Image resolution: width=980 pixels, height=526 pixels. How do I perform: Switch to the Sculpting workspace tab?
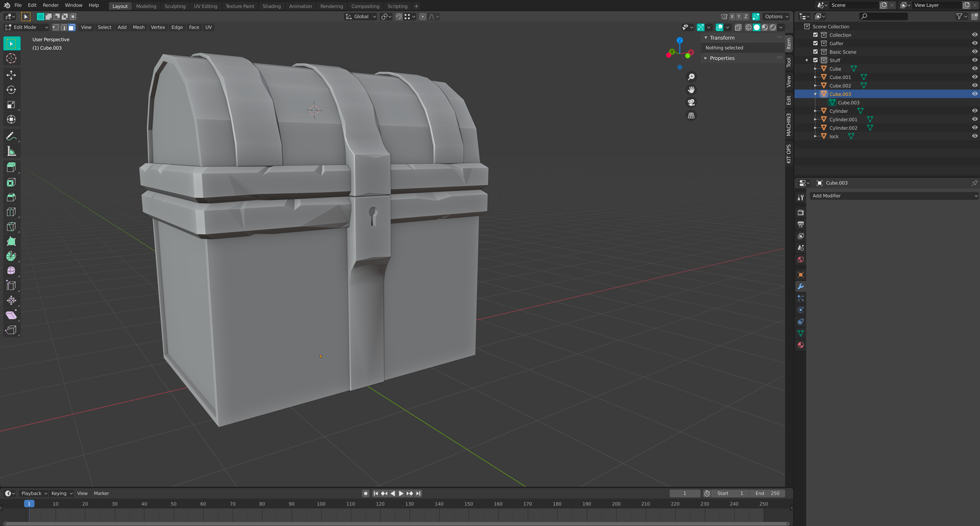click(175, 6)
